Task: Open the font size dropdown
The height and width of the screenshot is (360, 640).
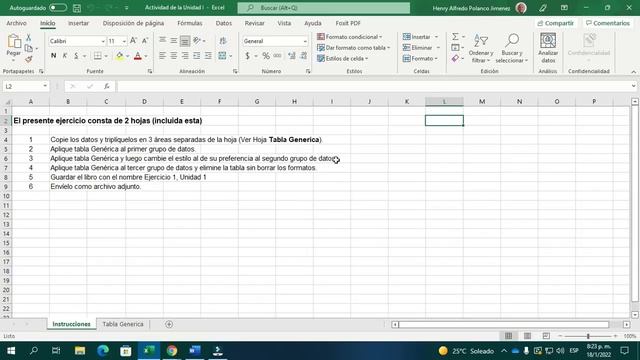Action: pyautogui.click(x=124, y=41)
